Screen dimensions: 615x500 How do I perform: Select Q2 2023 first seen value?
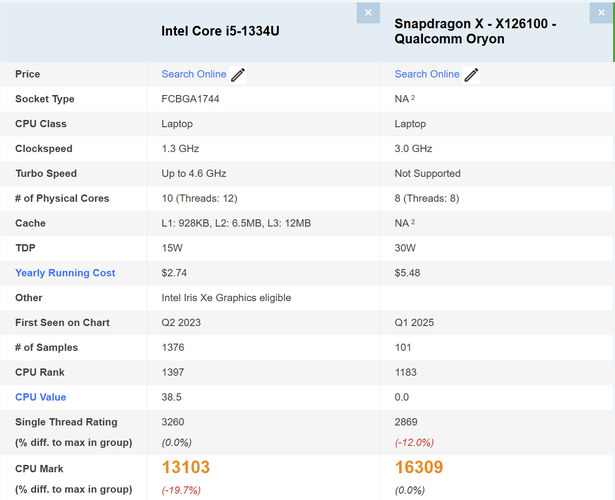[181, 323]
